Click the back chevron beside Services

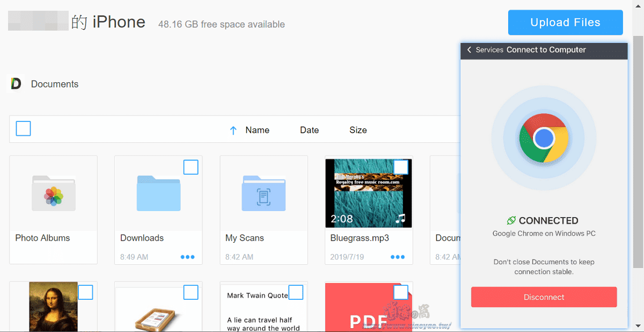click(469, 50)
